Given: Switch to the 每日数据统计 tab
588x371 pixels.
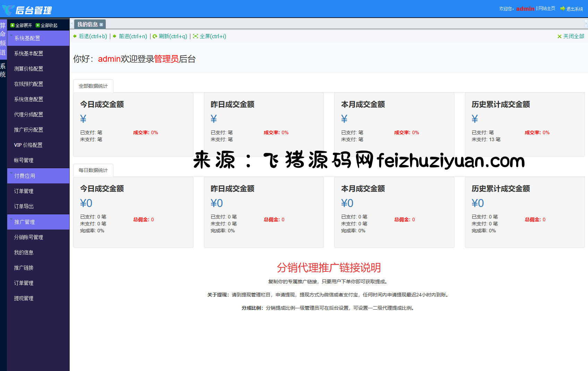Looking at the screenshot, I should point(93,170).
